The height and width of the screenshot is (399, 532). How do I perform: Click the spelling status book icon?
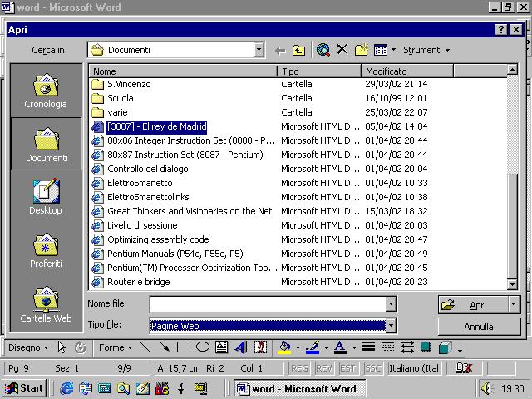tap(464, 368)
